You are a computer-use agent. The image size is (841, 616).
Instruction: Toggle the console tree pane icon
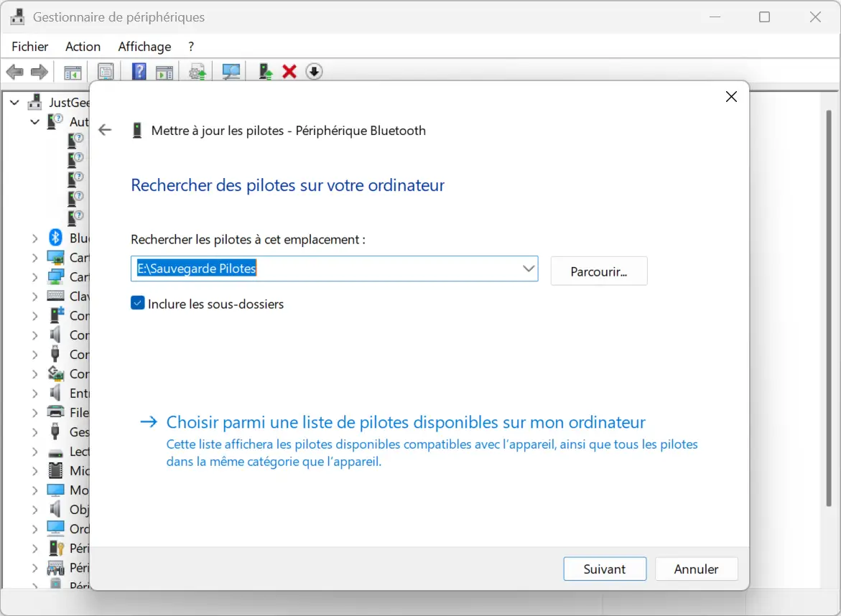73,72
